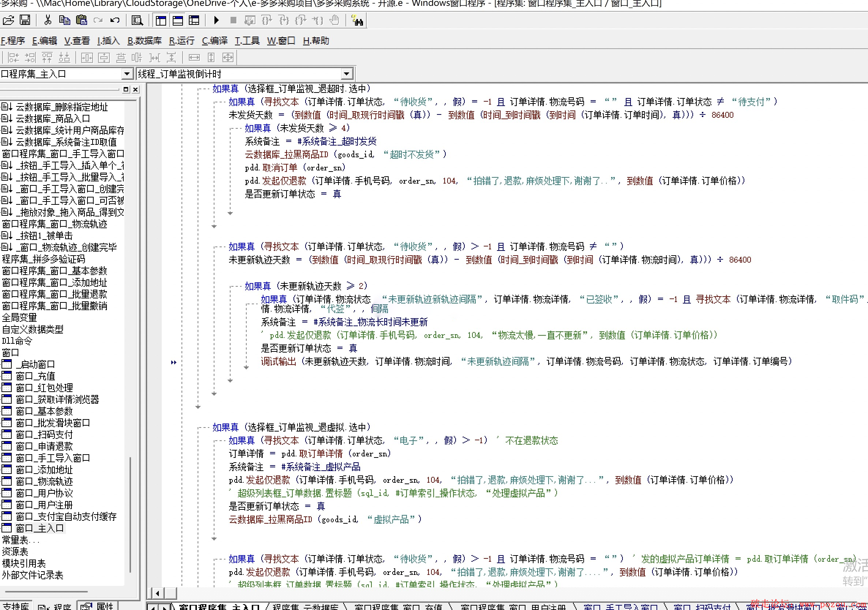Image resolution: width=868 pixels, height=610 pixels.
Task: Close the left work panel with X
Action: (135, 90)
